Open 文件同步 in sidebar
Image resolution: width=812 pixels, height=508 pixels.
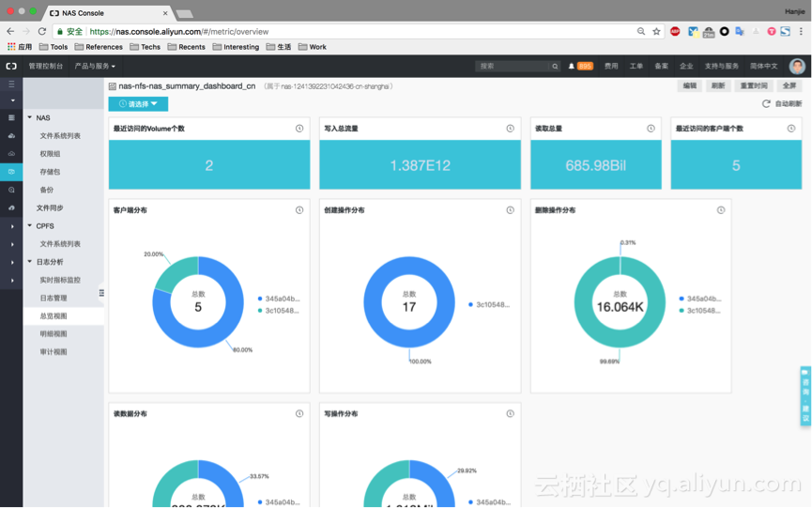tap(50, 208)
